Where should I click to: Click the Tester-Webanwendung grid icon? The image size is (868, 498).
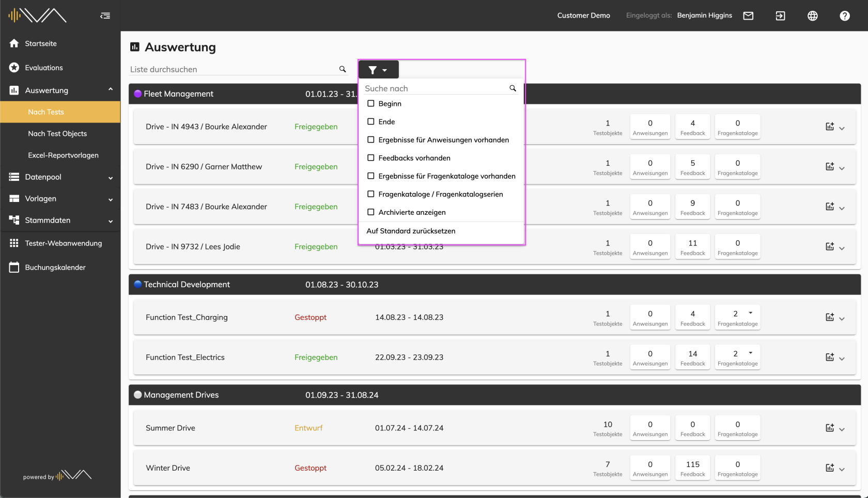(14, 243)
